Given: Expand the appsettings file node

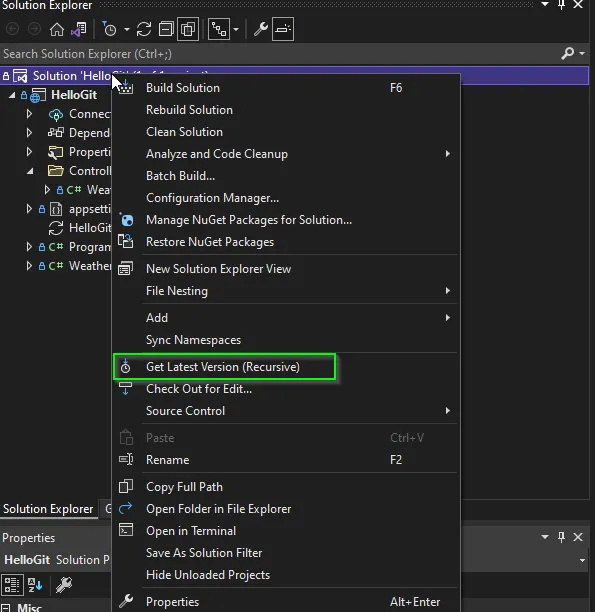Looking at the screenshot, I should click(29, 209).
